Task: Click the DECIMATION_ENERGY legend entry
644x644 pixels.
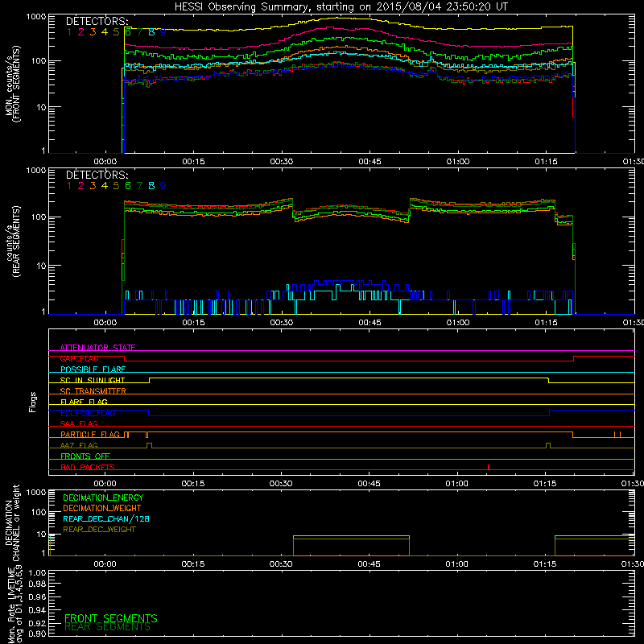Action: [103, 497]
